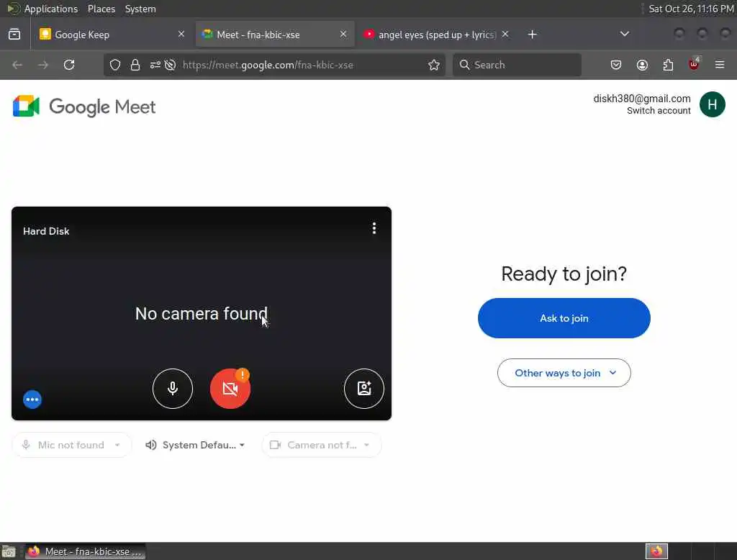The width and height of the screenshot is (737, 560).
Task: Bookmark this page with the star icon
Action: click(434, 65)
